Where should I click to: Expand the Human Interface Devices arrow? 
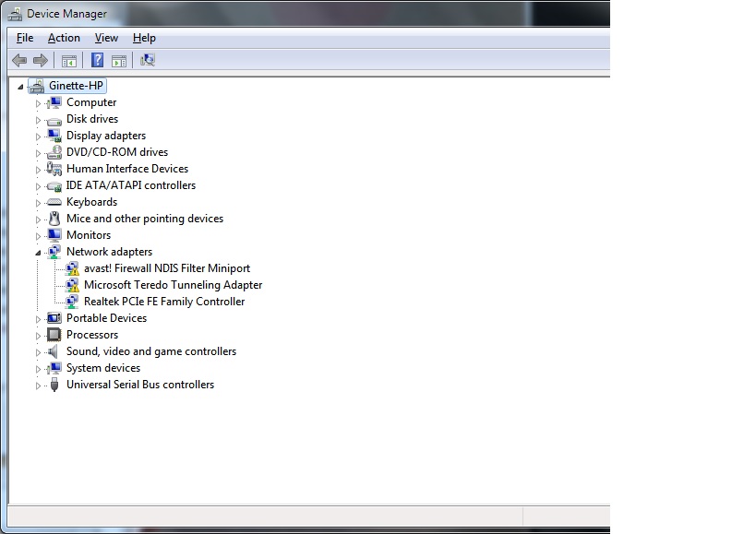point(38,170)
